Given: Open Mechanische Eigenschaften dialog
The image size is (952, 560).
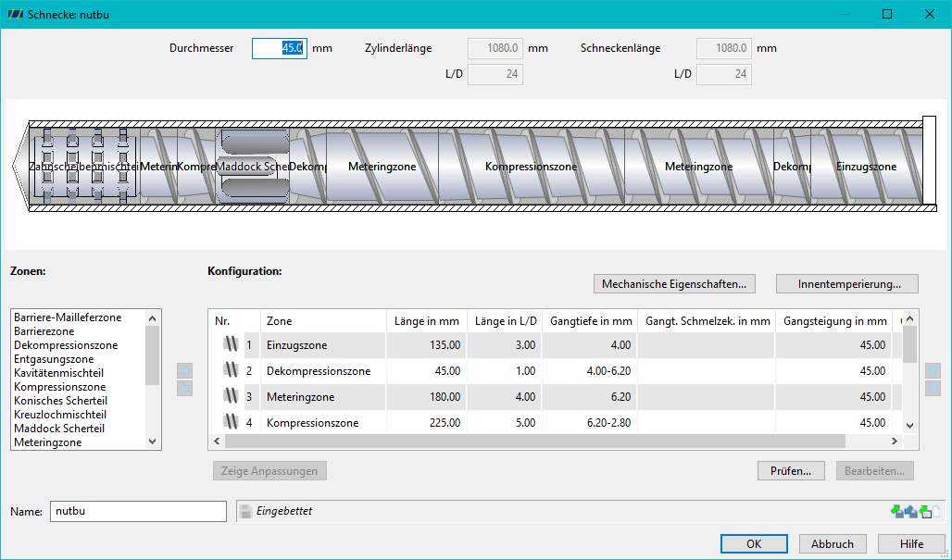Looking at the screenshot, I should pyautogui.click(x=674, y=284).
